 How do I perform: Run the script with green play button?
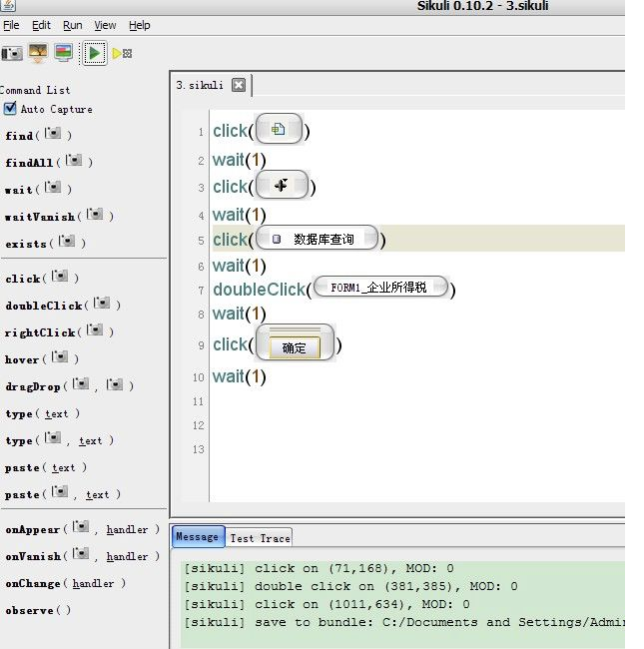(95, 53)
